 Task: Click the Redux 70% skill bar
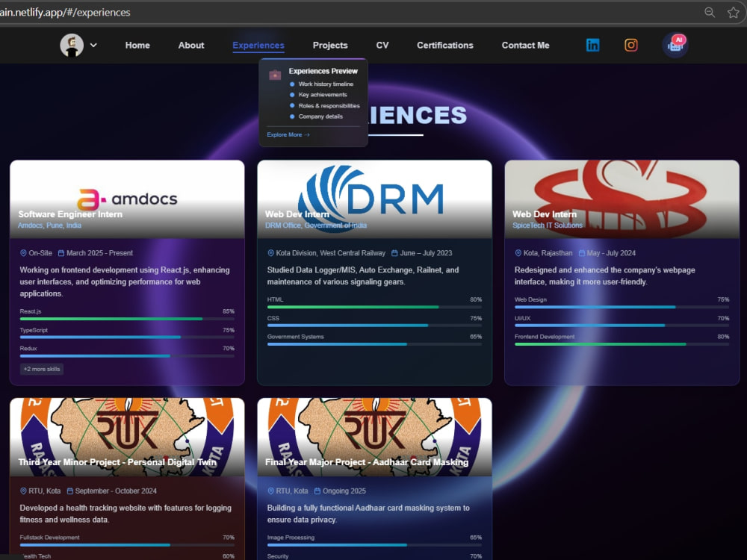click(x=127, y=355)
